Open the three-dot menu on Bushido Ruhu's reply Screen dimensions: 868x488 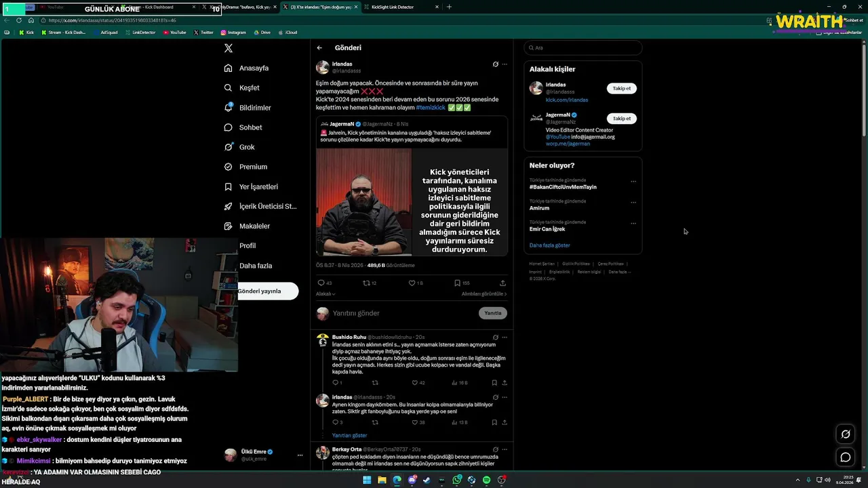[505, 337]
